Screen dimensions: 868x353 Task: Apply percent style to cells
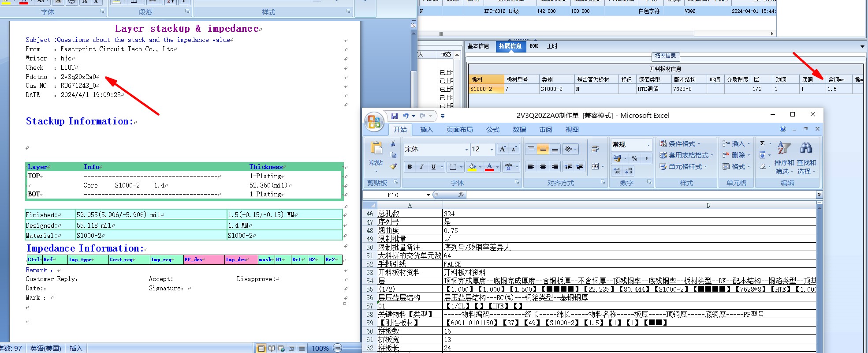pos(634,158)
